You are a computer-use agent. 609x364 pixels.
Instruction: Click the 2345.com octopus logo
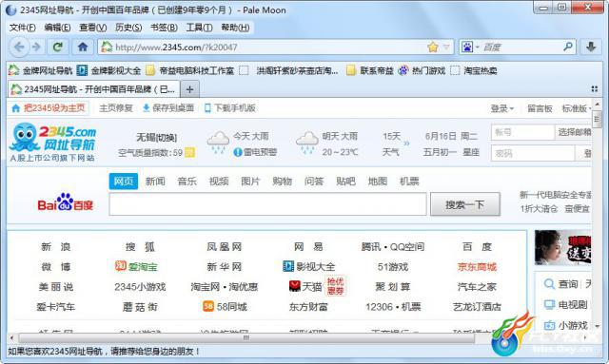pyautogui.click(x=53, y=142)
